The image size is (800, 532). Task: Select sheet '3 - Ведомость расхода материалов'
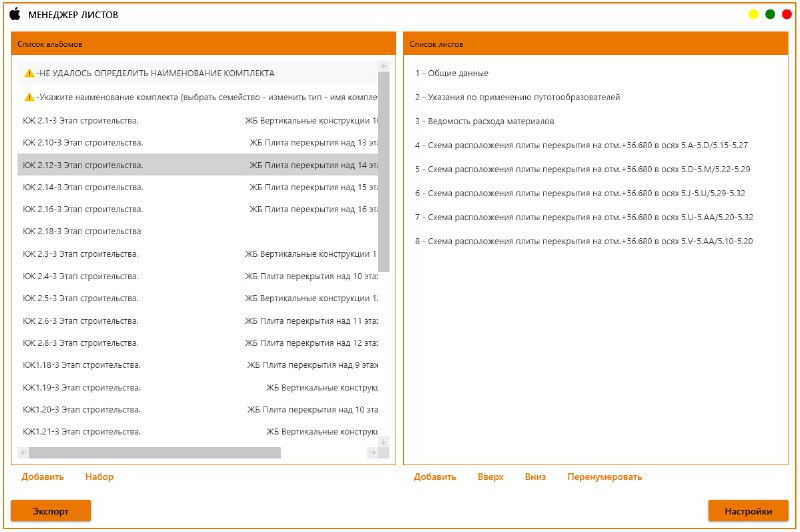tap(485, 121)
